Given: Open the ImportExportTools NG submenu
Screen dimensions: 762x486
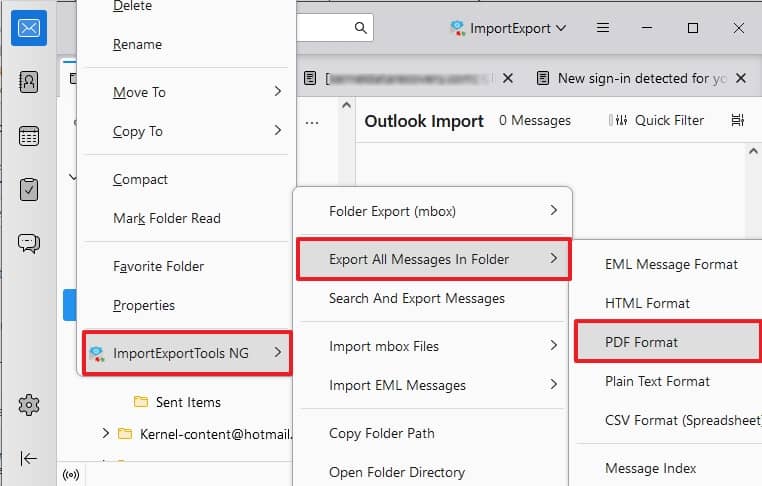Looking at the screenshot, I should 187,353.
